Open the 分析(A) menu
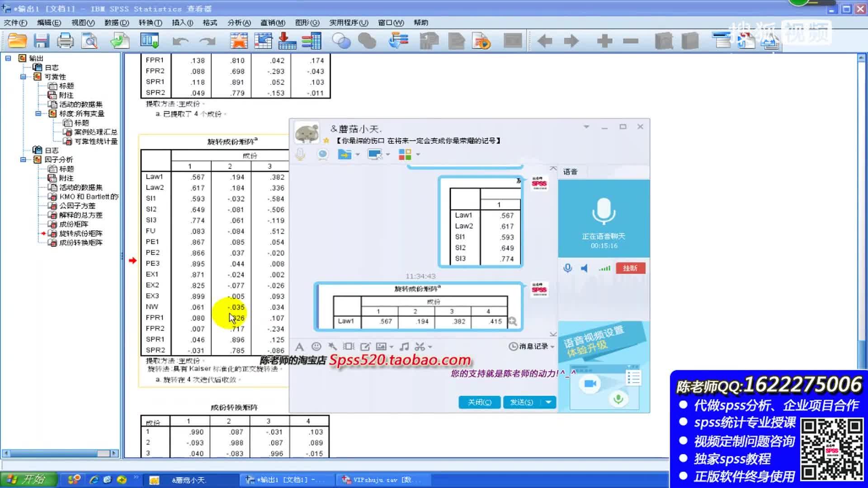The height and width of the screenshot is (488, 868). [x=239, y=23]
